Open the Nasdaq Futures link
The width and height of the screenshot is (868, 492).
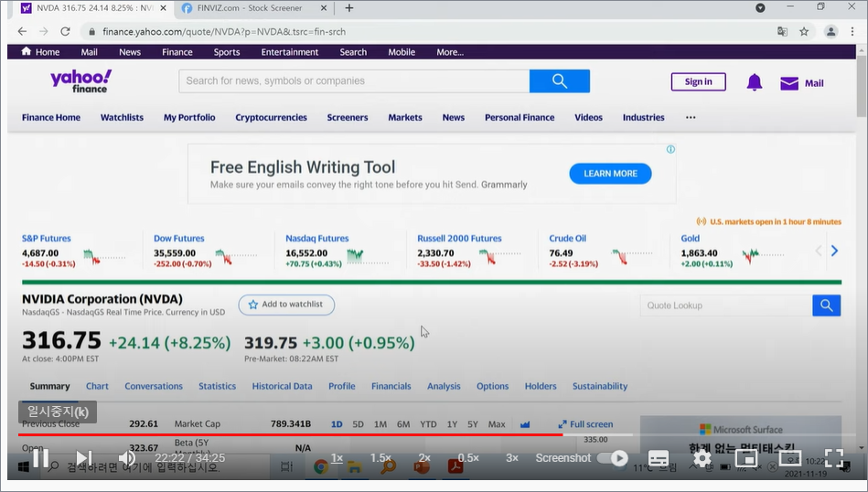pyautogui.click(x=317, y=239)
